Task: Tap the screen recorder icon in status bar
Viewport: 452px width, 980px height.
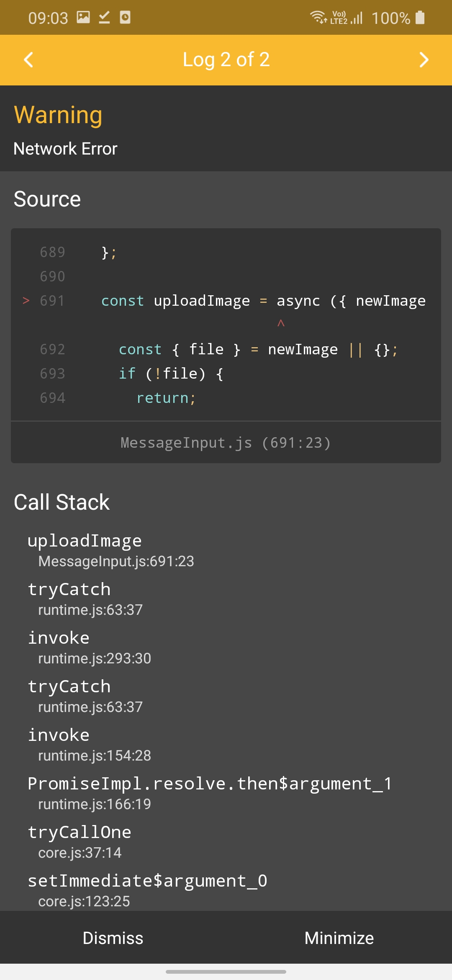Action: pyautogui.click(x=125, y=17)
